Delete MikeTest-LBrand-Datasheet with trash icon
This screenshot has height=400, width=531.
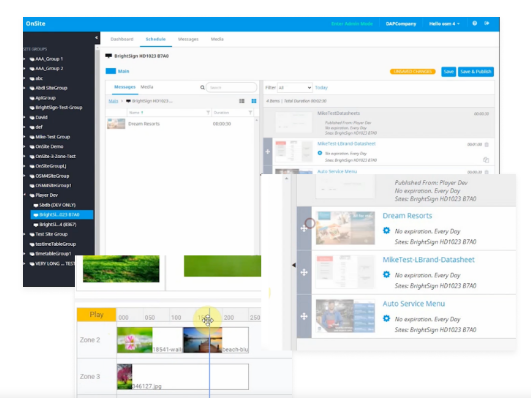[486, 145]
